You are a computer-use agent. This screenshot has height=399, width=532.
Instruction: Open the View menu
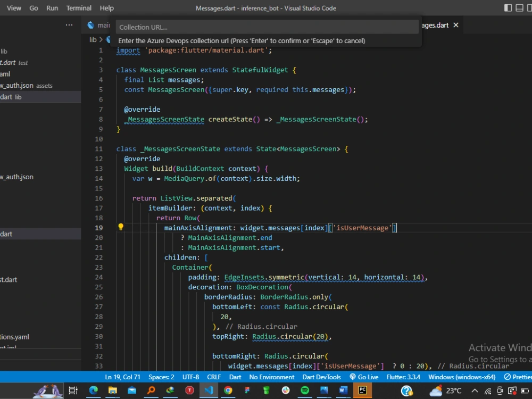tap(14, 8)
